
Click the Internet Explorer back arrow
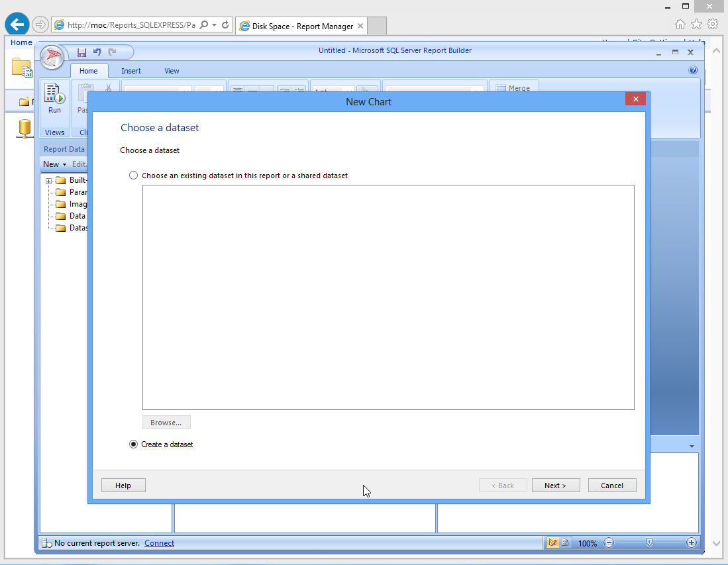(x=17, y=25)
